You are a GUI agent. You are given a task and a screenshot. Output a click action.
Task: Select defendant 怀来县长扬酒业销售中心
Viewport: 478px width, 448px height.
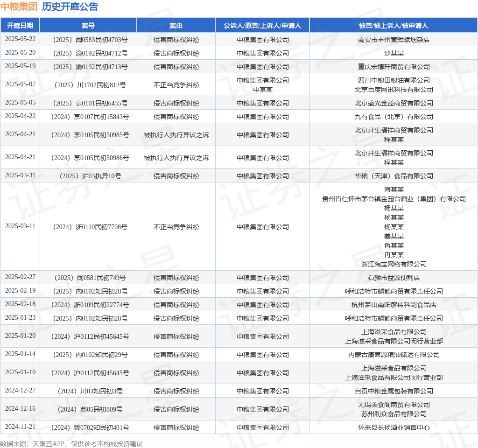(x=394, y=427)
